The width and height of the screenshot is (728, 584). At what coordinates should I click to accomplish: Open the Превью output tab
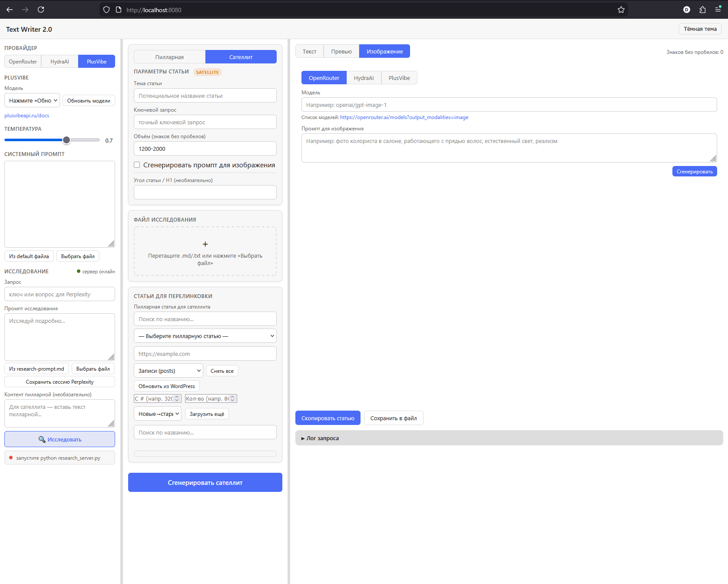tap(341, 51)
